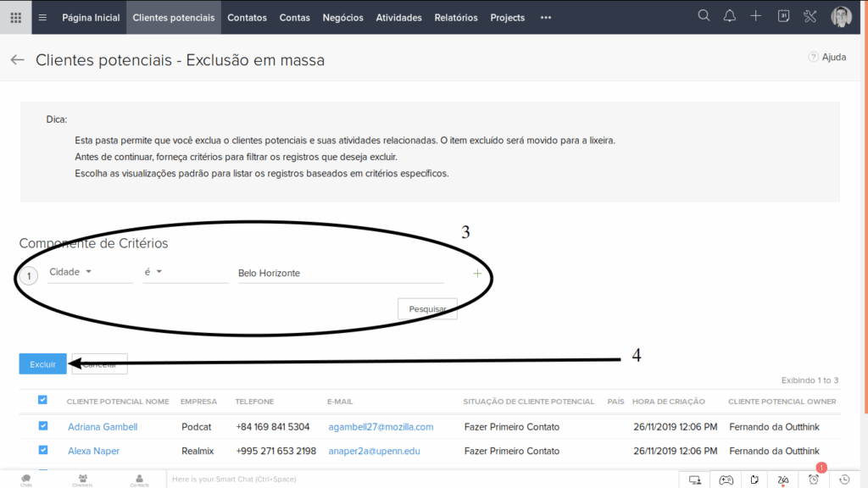Go to Página Inicial tab
Viewport: 868px width, 488px height.
pos(91,18)
